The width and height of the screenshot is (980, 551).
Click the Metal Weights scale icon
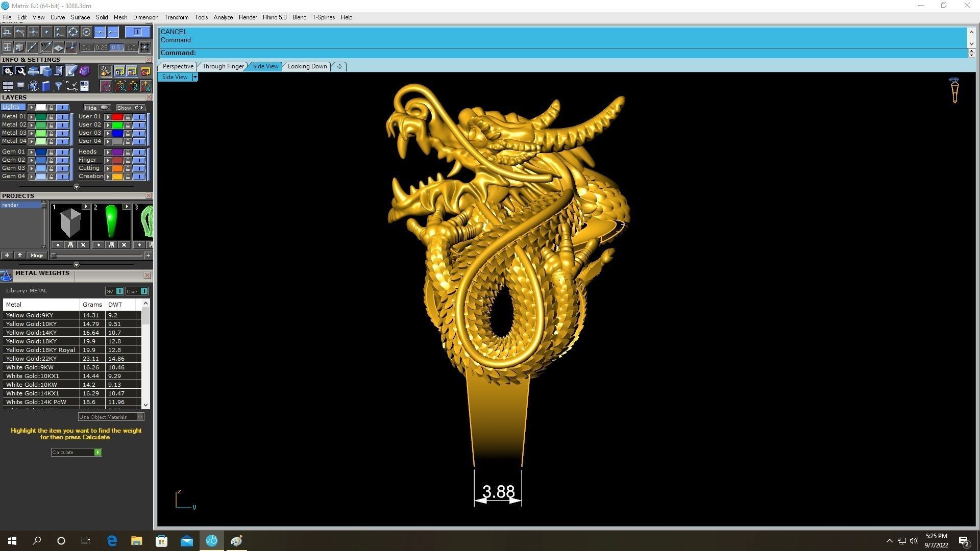tap(6, 276)
